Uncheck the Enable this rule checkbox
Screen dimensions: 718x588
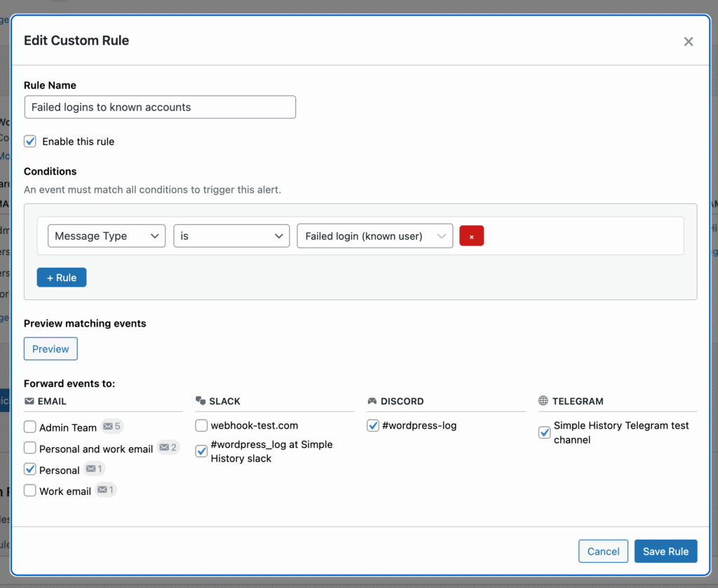tap(30, 142)
